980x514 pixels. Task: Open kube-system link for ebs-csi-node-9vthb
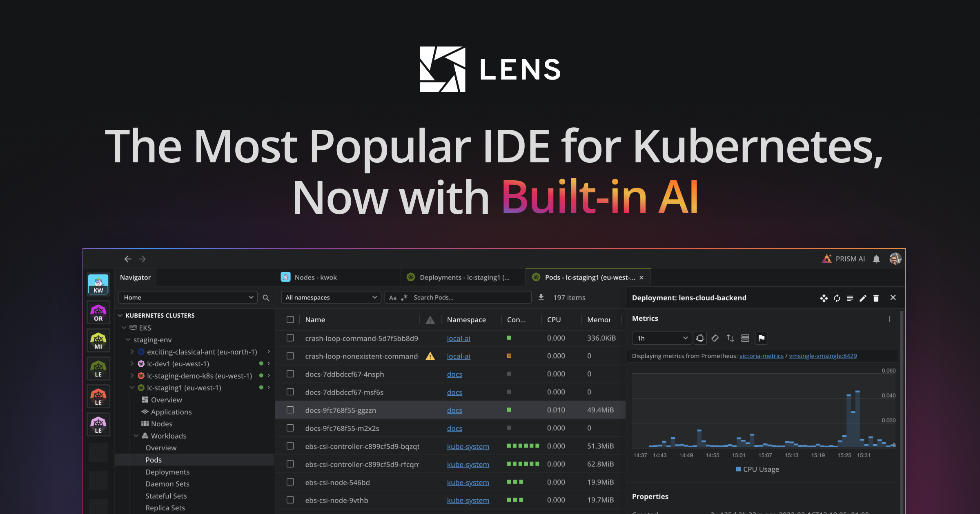click(x=468, y=500)
